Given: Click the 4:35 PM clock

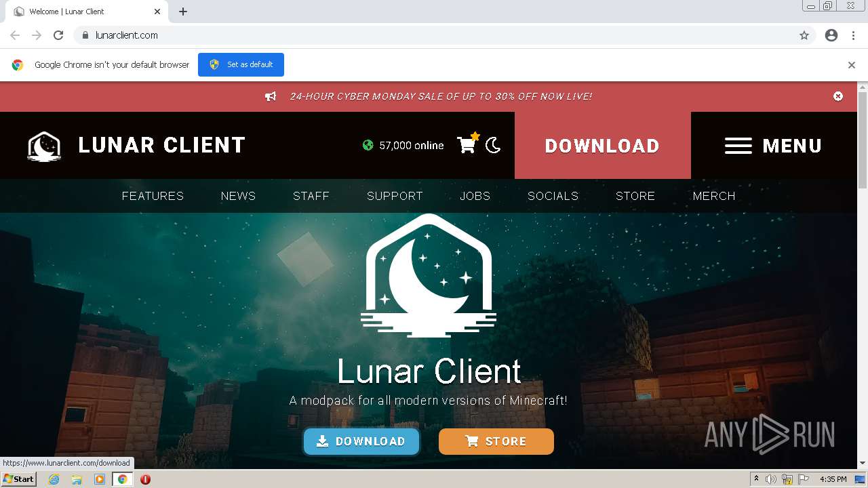Looking at the screenshot, I should tap(833, 479).
